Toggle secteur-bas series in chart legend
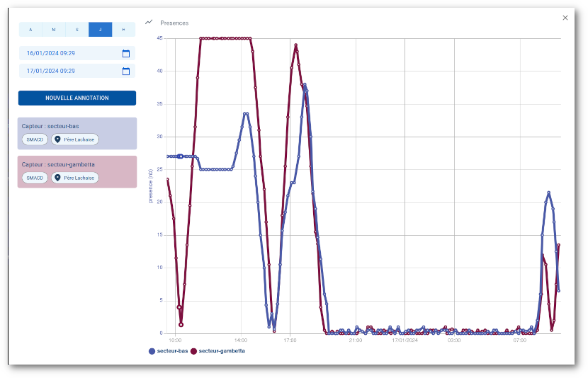 point(169,351)
